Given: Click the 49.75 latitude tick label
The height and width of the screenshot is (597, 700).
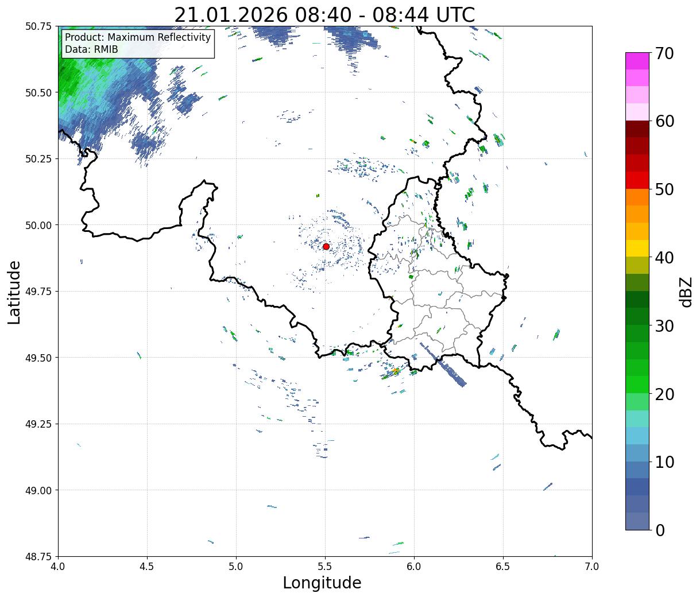Looking at the screenshot, I should (x=38, y=292).
